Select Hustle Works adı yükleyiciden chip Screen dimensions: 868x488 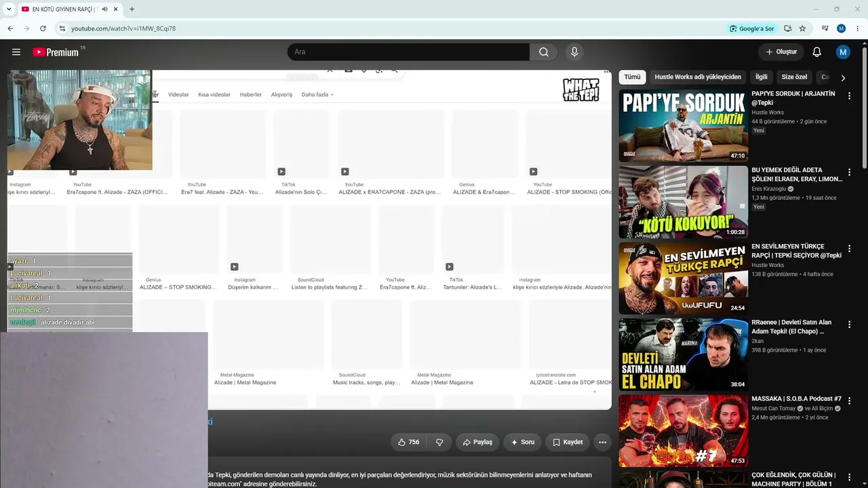pos(698,77)
